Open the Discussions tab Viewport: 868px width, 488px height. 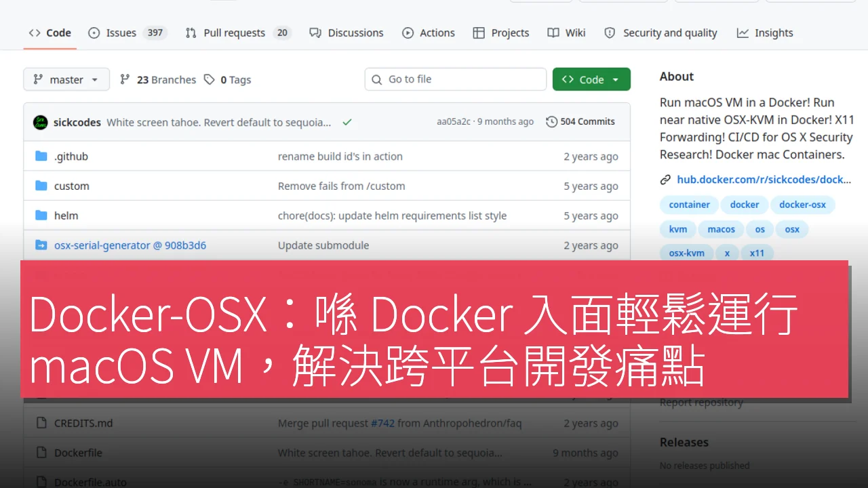coord(346,33)
